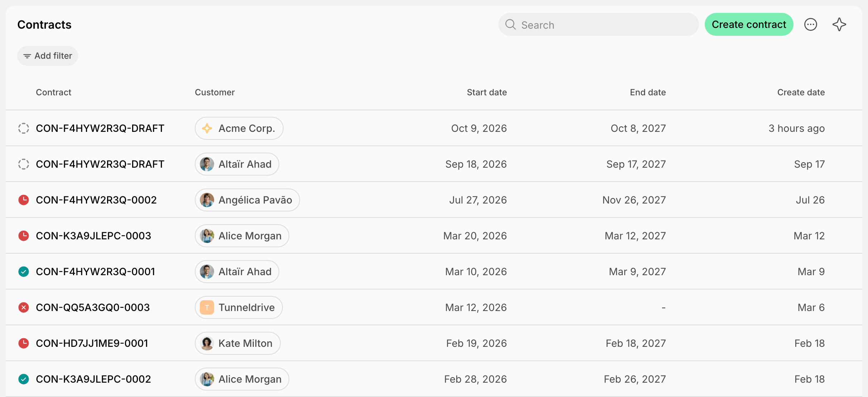Click Kate Milton's avatar

coord(207,343)
